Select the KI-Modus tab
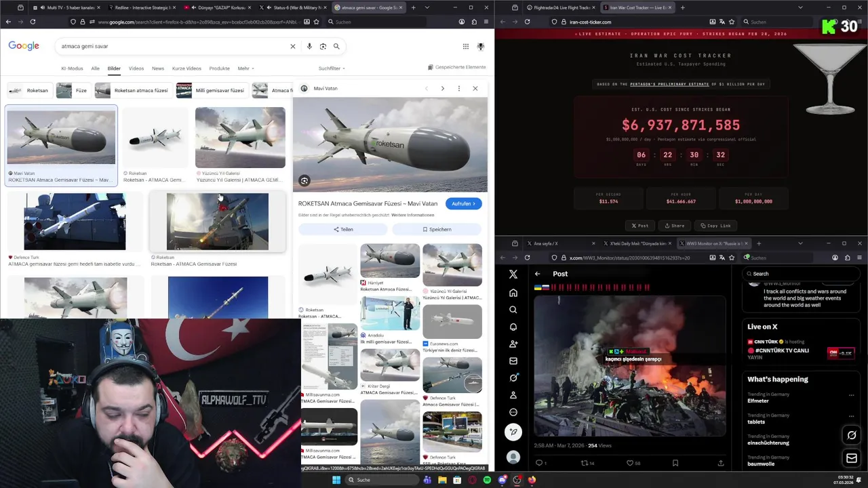This screenshot has width=868, height=488. (72, 68)
